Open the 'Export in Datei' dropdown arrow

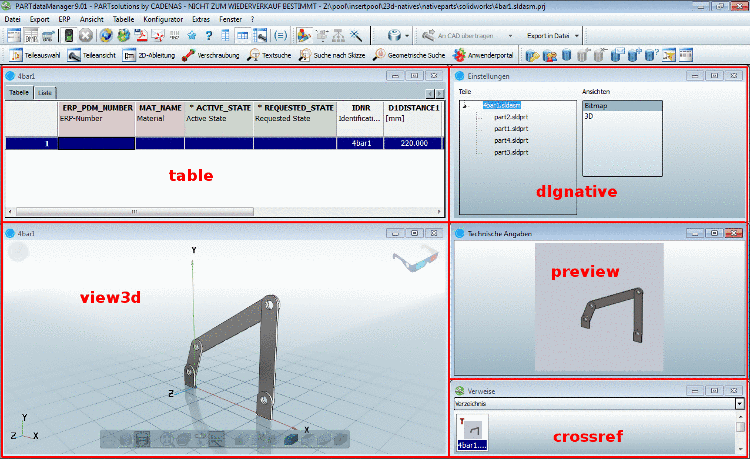(x=576, y=36)
